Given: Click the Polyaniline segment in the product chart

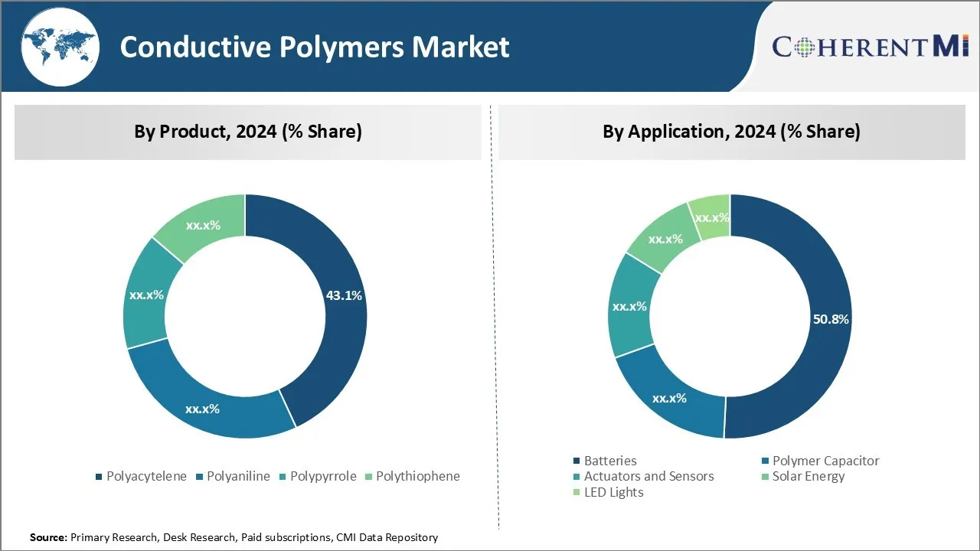Looking at the screenshot, I should coord(202,409).
